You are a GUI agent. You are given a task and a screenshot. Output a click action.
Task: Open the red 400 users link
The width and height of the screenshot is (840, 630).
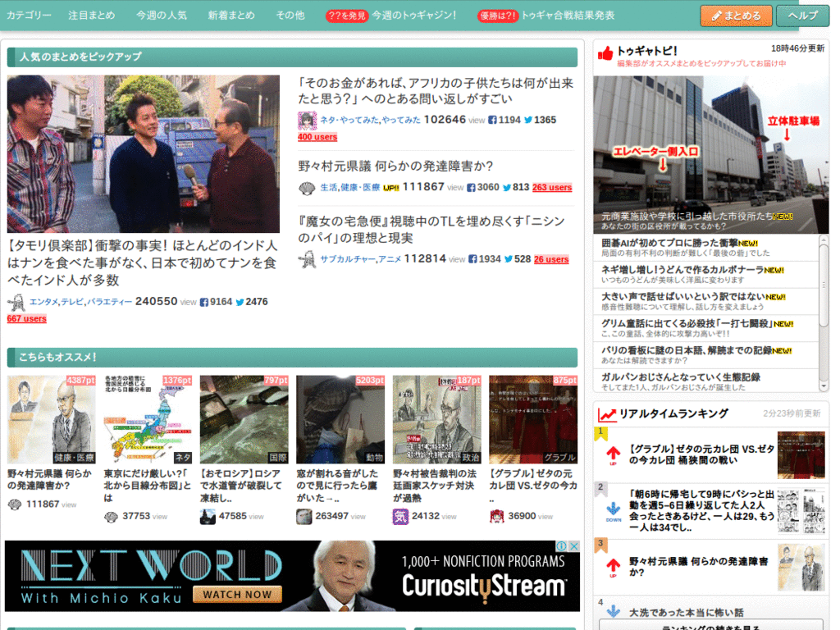pos(317,137)
